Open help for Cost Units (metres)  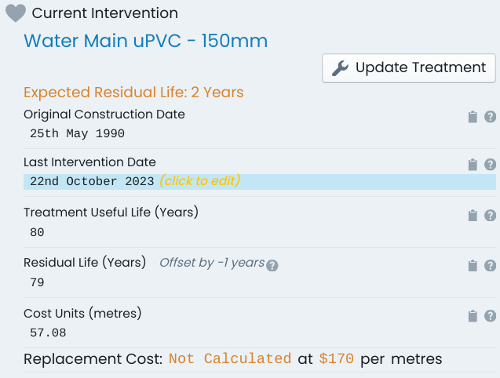coord(490,316)
